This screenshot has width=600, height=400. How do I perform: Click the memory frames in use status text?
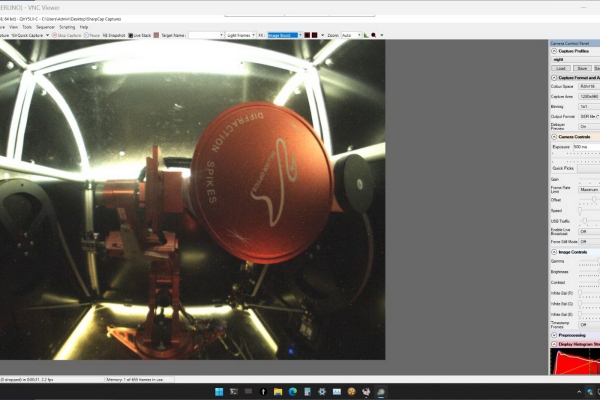pos(135,380)
